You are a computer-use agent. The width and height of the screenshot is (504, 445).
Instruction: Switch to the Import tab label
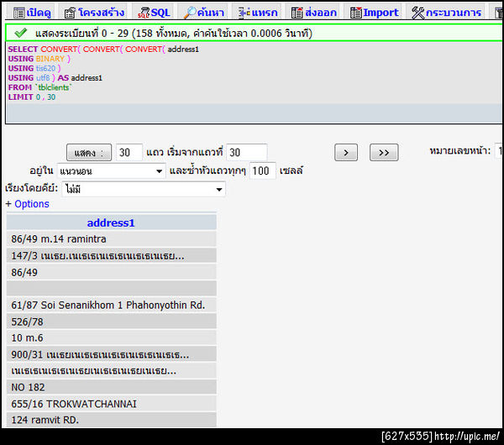point(381,13)
